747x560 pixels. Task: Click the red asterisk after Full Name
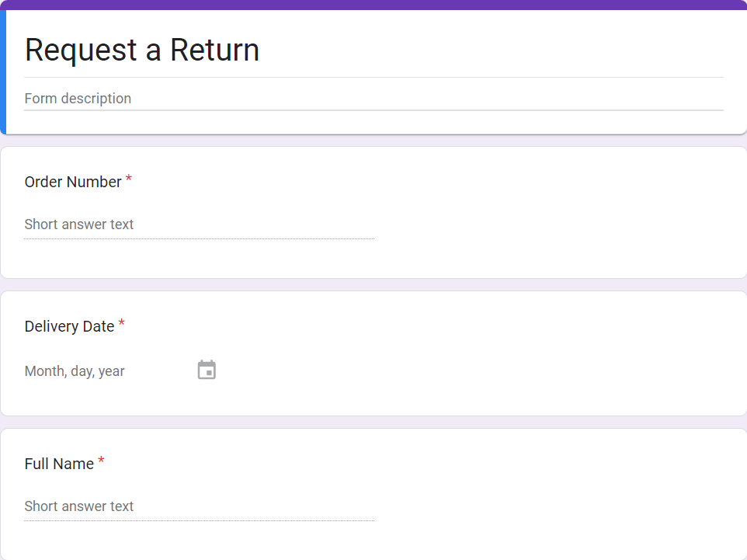pyautogui.click(x=101, y=462)
